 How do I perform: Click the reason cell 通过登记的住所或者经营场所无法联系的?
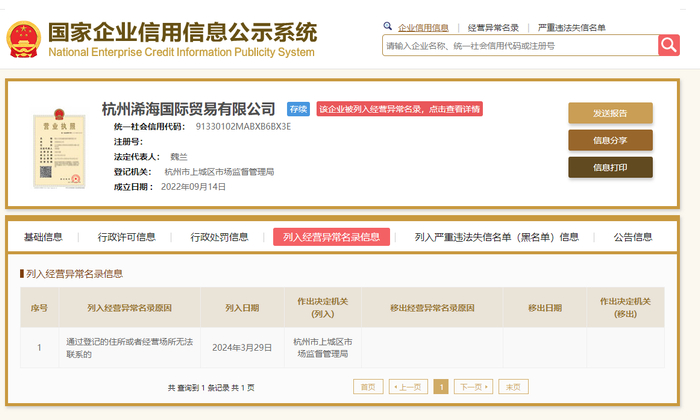[x=129, y=348]
